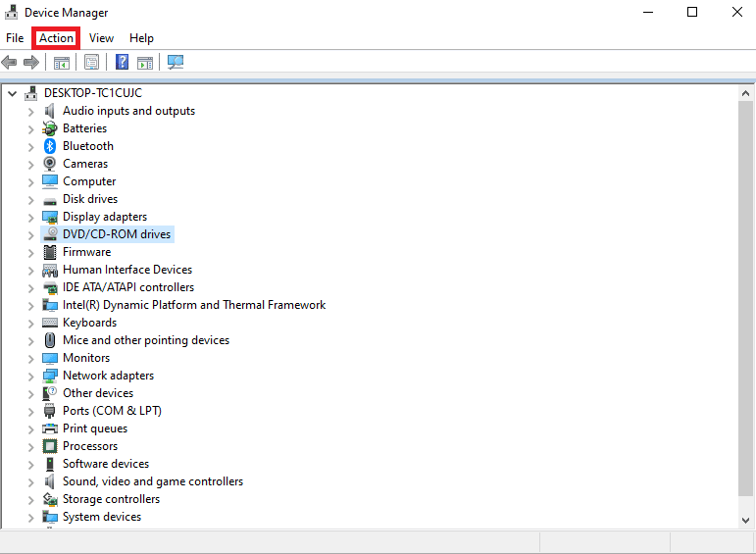Click the Storage controllers icon
756x554 pixels.
tap(50, 499)
